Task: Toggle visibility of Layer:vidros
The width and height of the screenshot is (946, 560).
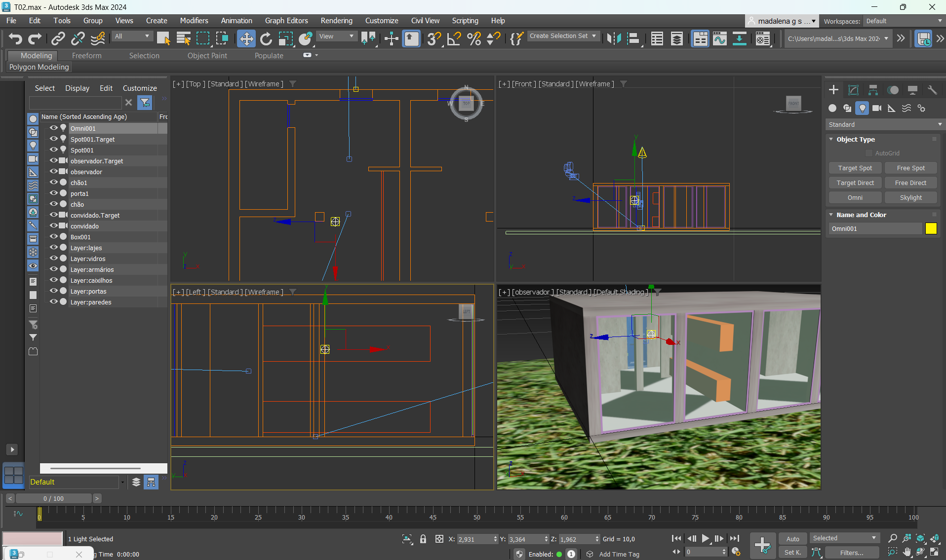Action: pos(53,259)
